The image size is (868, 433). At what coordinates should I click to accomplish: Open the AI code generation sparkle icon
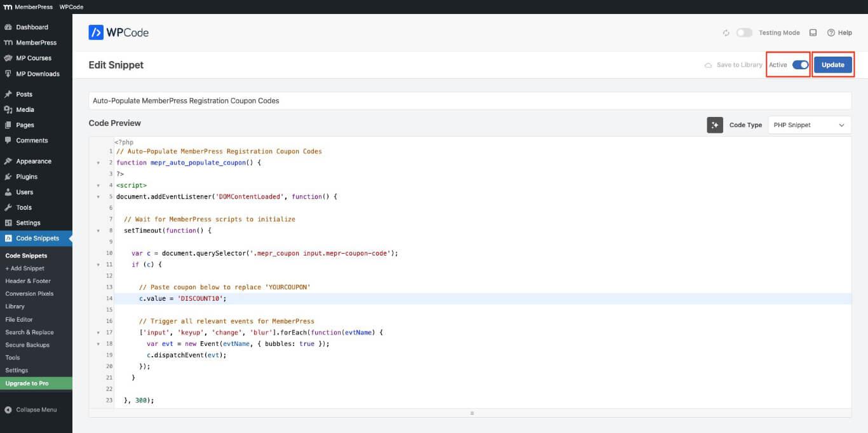point(715,125)
